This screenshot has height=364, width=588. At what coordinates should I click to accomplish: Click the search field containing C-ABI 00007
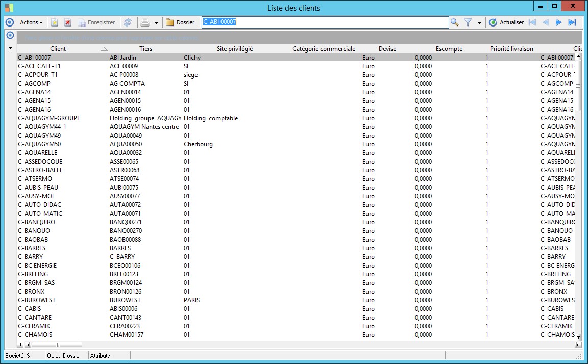[325, 22]
